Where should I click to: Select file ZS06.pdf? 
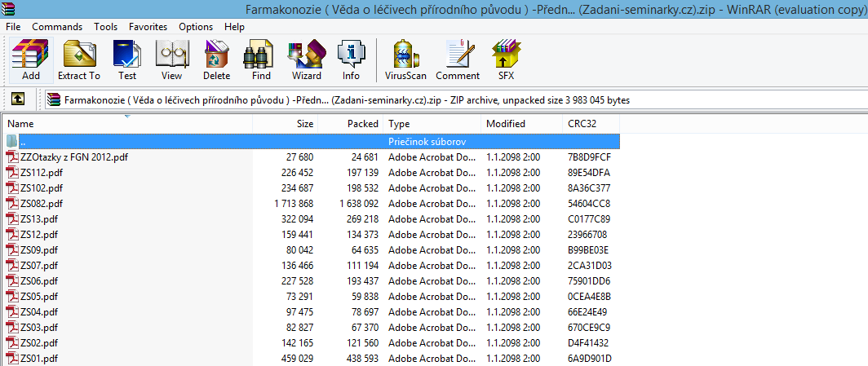click(x=39, y=281)
